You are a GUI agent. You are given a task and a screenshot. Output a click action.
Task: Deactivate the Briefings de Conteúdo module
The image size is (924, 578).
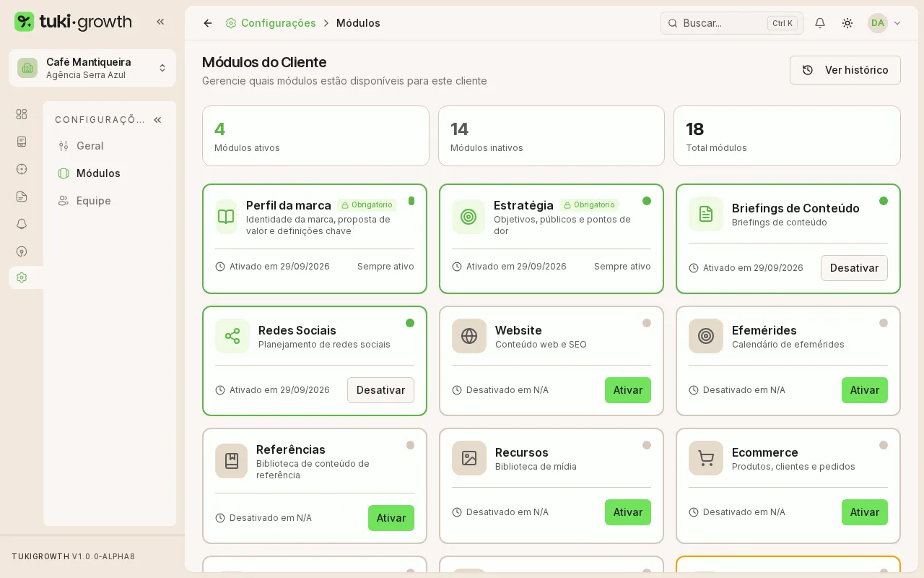[x=854, y=268]
